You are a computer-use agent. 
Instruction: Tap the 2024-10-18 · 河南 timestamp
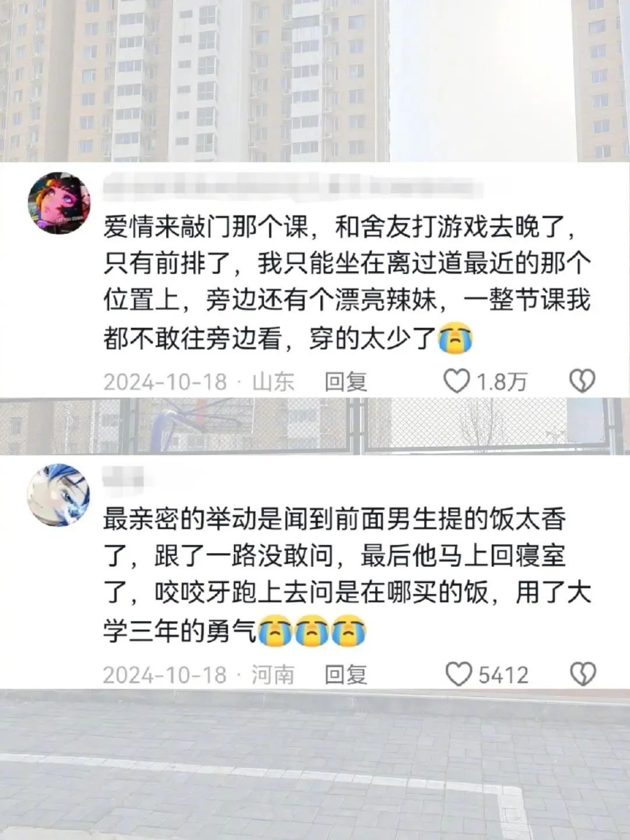[x=199, y=675]
